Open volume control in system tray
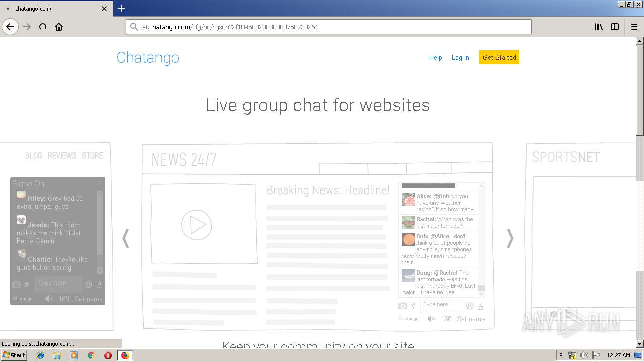 pos(584,355)
